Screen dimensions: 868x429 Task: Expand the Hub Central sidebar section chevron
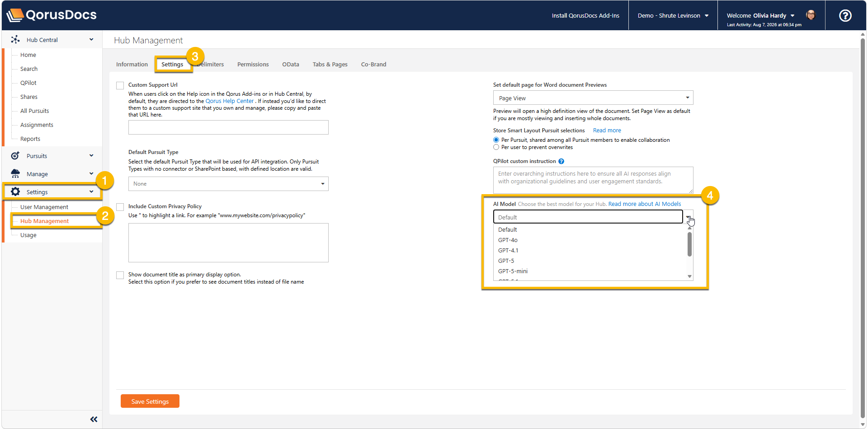(x=91, y=40)
